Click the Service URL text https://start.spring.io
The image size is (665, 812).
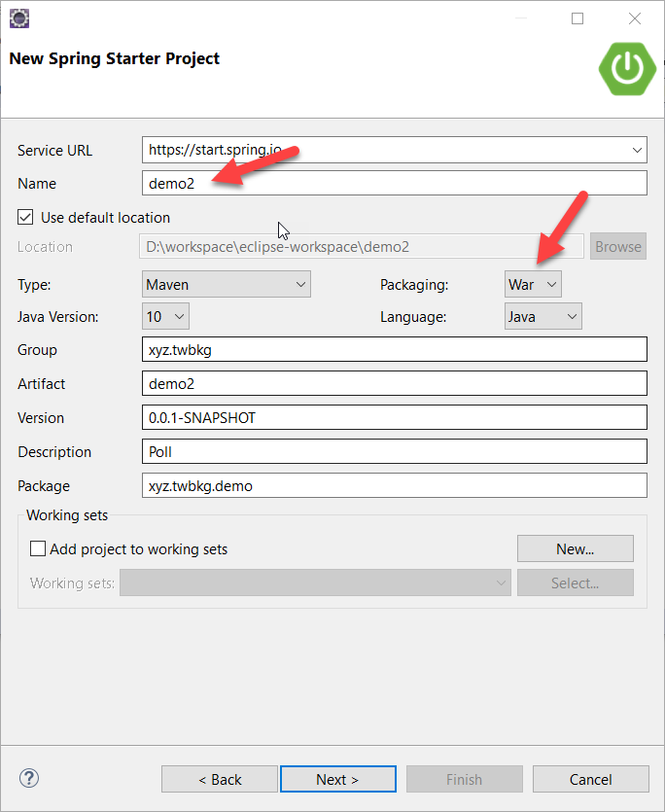coord(215,150)
